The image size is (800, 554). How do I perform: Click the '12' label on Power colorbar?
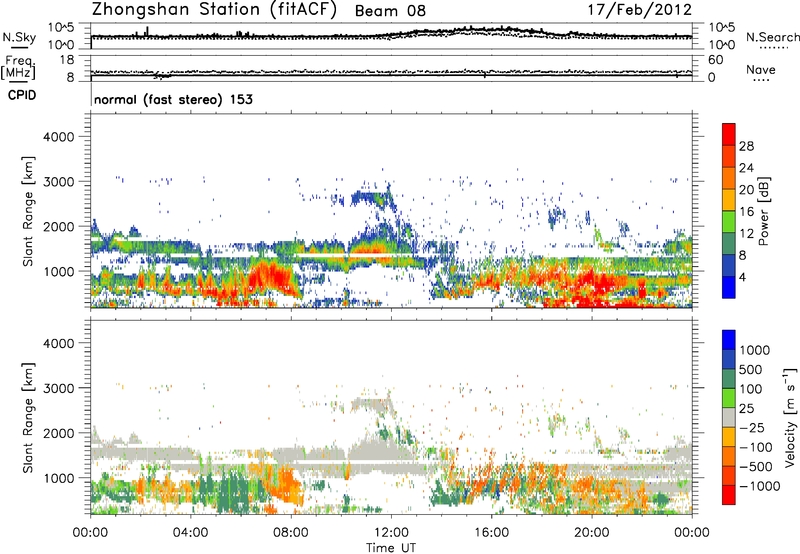[746, 234]
